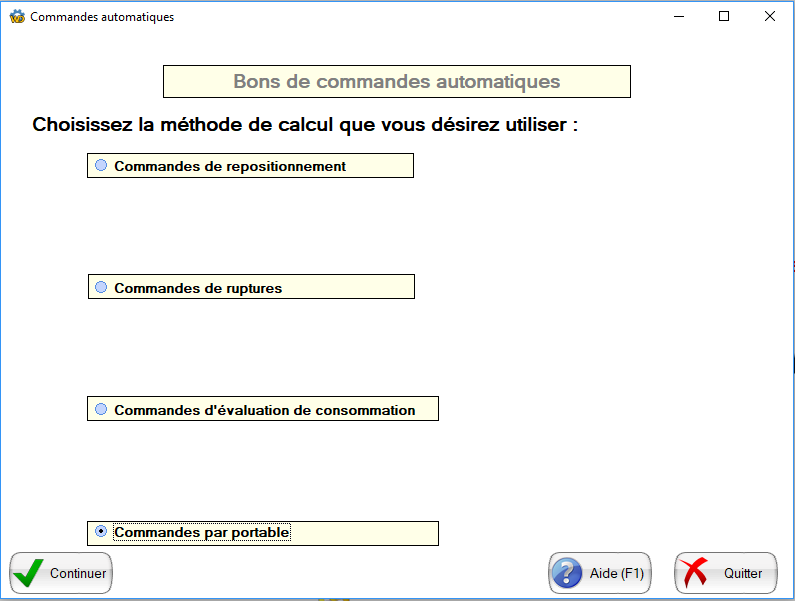Exit using the Quitter button label
795x601 pixels.
(743, 574)
